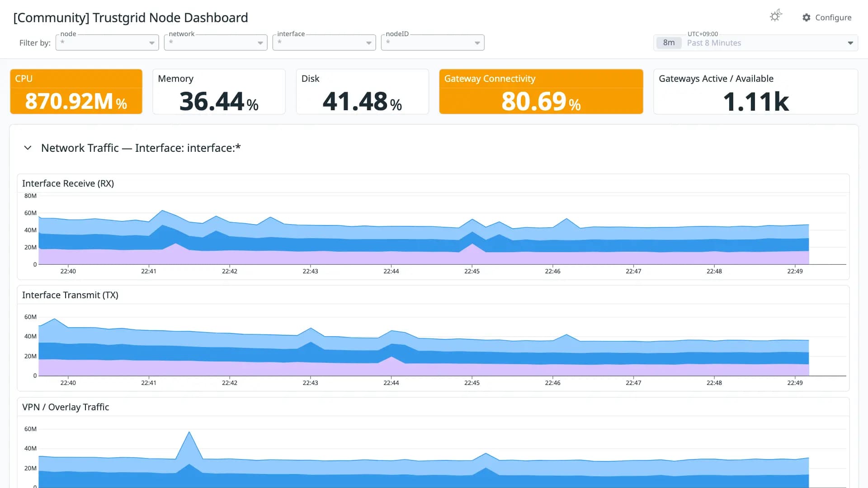Open the Configure settings
Screen dimensions: 868x488
pyautogui.click(x=827, y=17)
